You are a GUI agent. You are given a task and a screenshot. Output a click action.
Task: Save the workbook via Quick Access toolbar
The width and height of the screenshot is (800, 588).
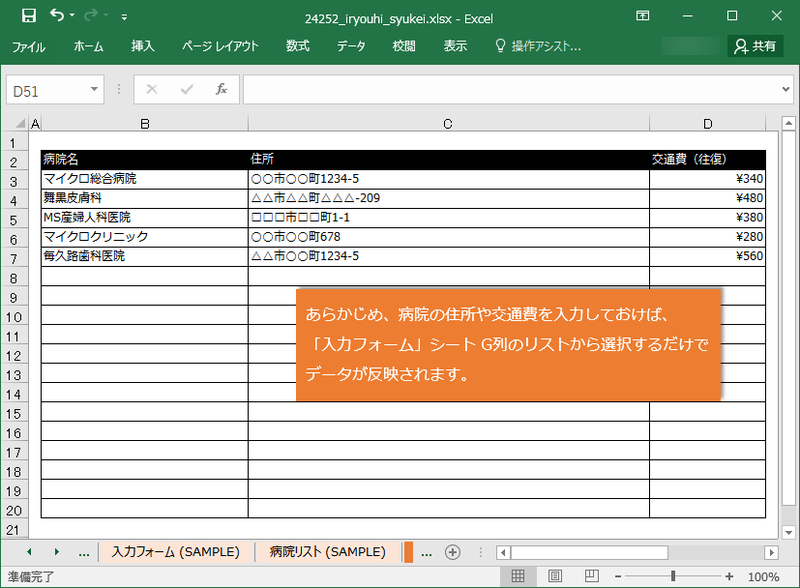pos(28,16)
